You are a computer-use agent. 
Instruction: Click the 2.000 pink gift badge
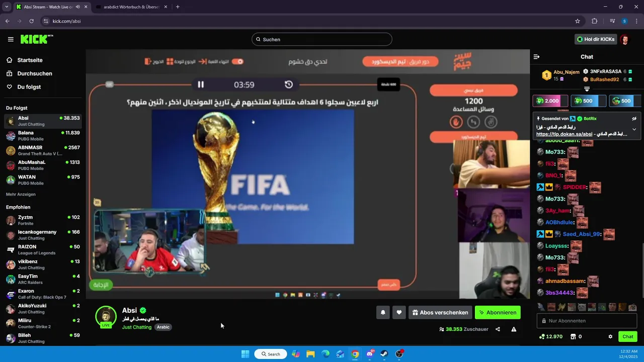[x=550, y=101]
